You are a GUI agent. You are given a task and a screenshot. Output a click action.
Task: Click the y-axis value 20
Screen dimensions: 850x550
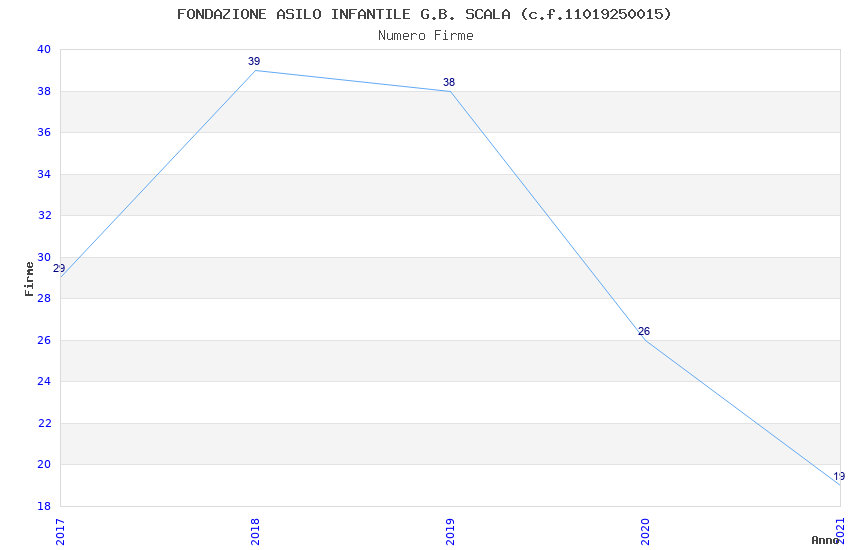point(44,464)
